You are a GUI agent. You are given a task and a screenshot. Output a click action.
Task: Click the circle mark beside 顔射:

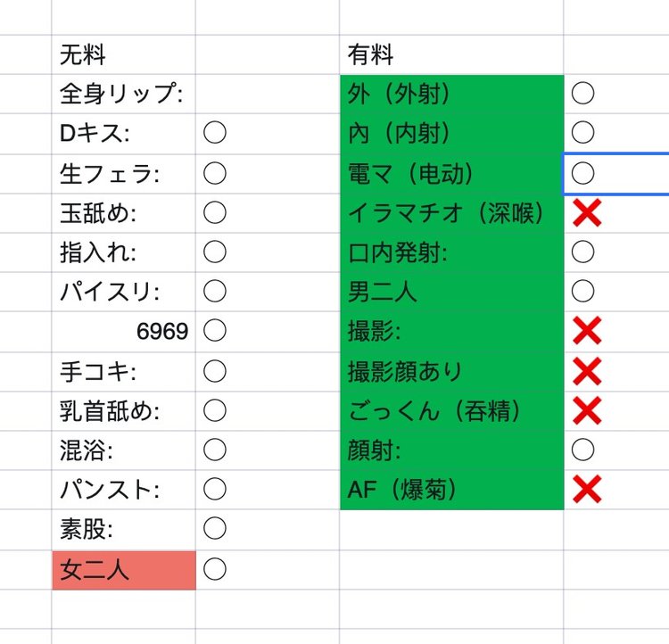click(582, 450)
